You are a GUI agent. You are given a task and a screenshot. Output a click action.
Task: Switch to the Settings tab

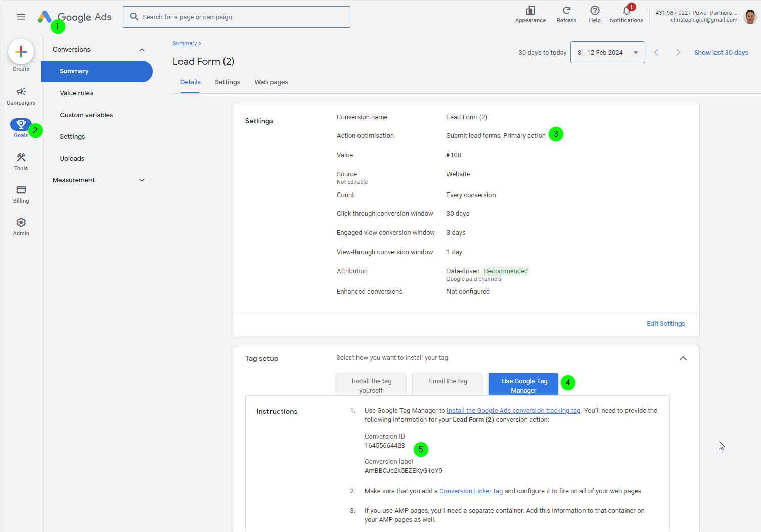pos(228,82)
